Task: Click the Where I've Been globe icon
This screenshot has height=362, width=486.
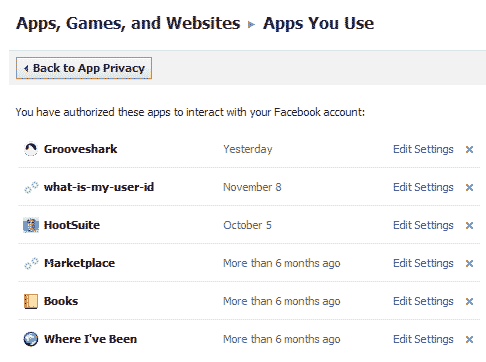Action: [x=31, y=339]
